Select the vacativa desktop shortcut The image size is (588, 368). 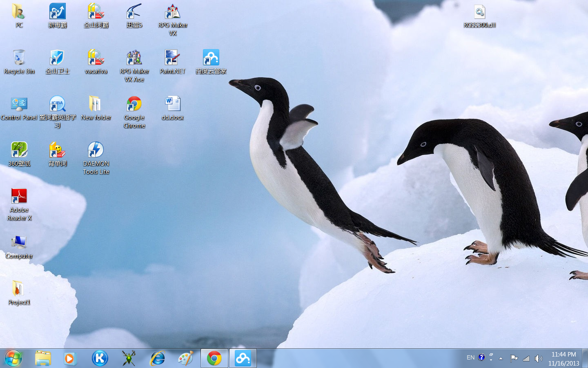tap(96, 62)
